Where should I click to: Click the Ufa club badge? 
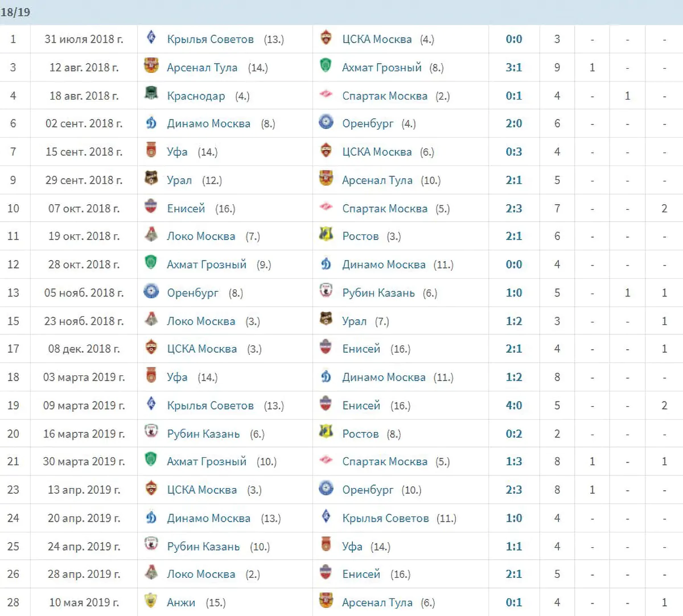point(150,152)
